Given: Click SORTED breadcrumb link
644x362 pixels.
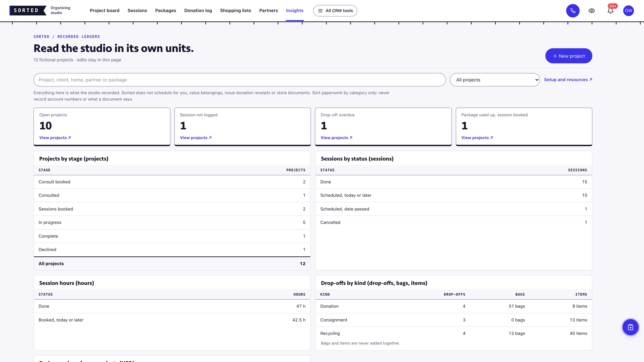Looking at the screenshot, I should point(41,37).
